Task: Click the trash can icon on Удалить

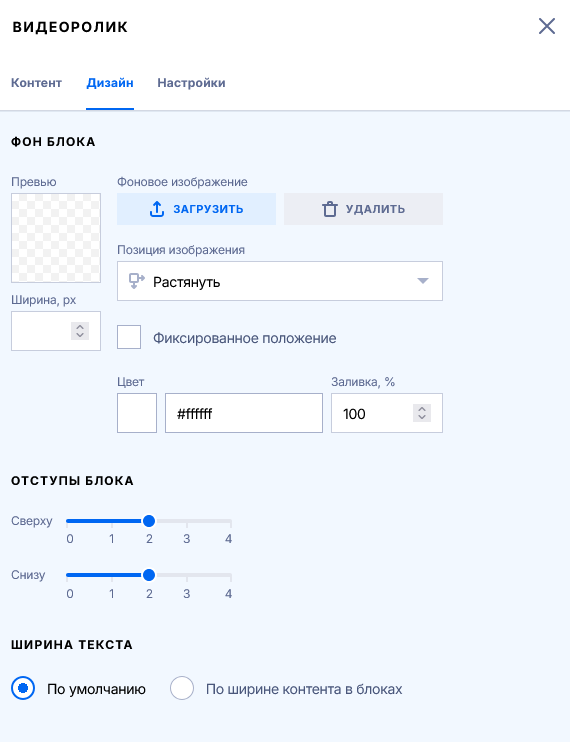Action: [x=330, y=209]
